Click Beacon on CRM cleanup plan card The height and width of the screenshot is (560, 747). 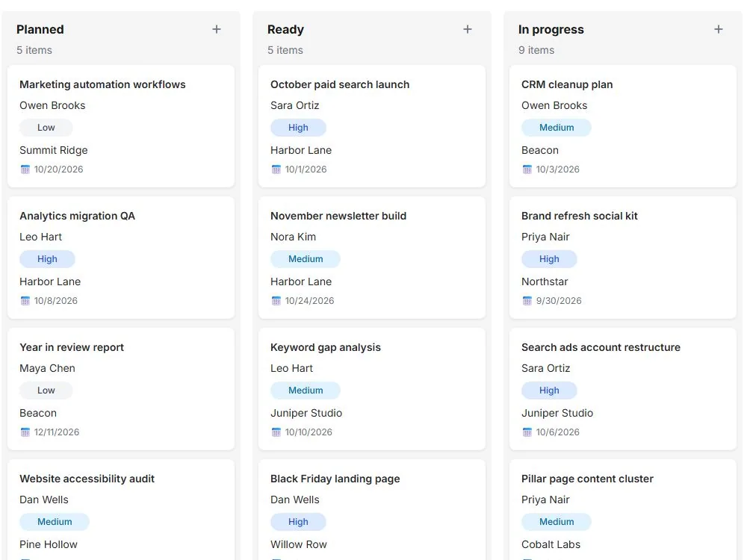(540, 150)
